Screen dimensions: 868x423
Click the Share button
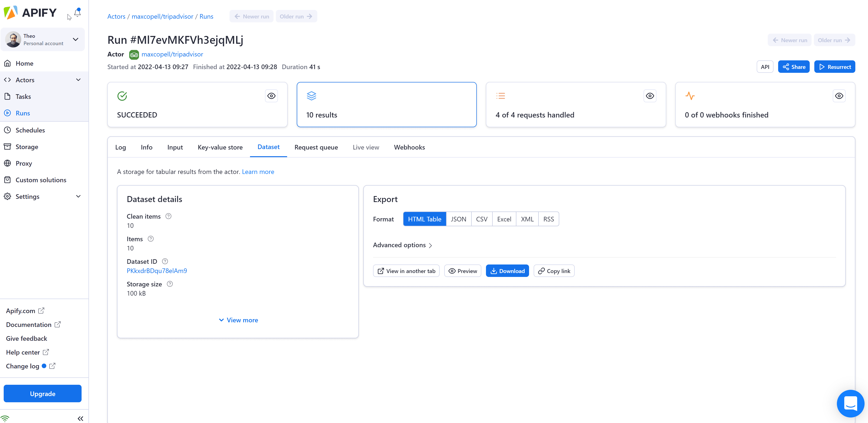coord(794,67)
